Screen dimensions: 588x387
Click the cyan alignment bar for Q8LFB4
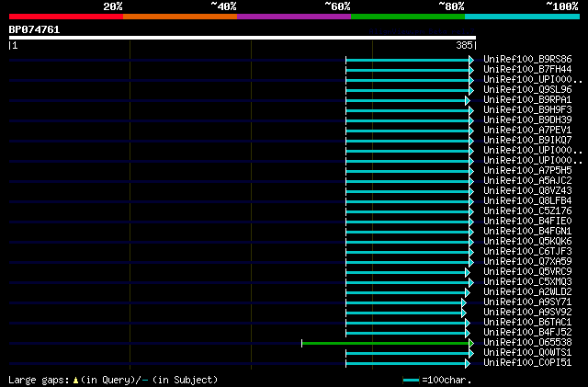[408, 202]
